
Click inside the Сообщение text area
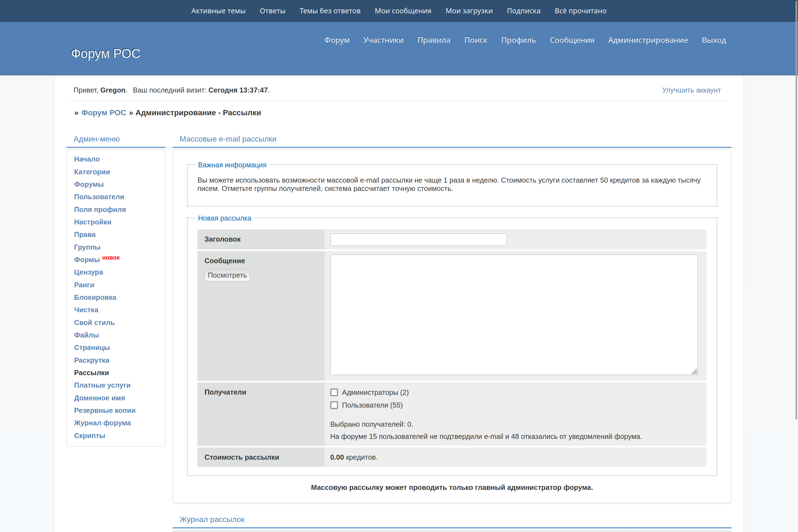[x=514, y=314]
